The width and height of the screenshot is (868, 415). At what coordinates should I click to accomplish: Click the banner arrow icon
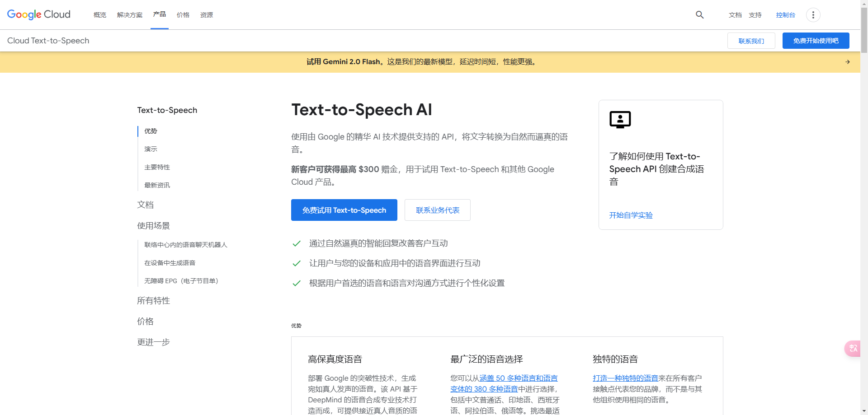click(x=848, y=62)
